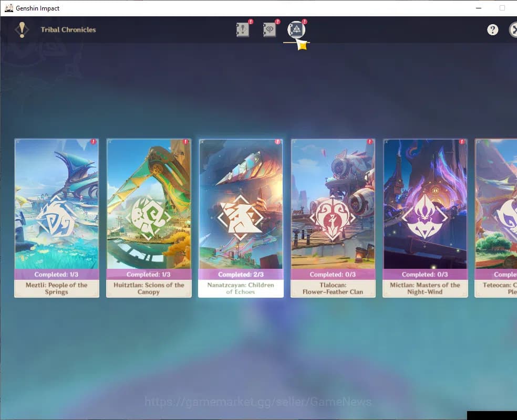Click the red alert badge on Nanatzcayan card
The height and width of the screenshot is (420, 517).
click(277, 142)
